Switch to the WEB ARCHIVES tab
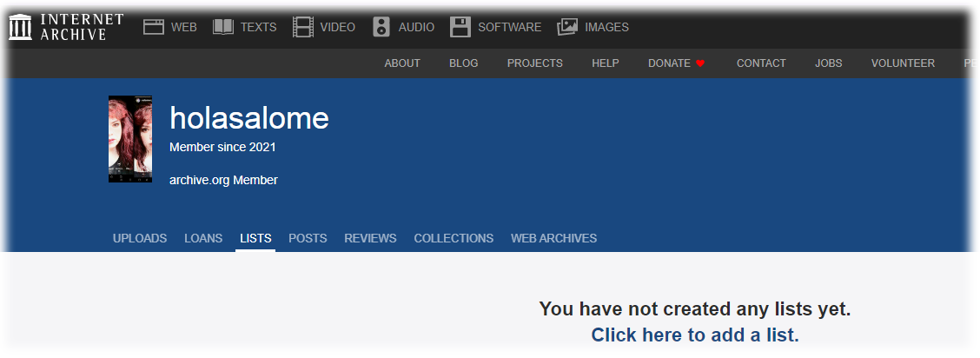Screen dimensions: 980x358 (x=553, y=238)
